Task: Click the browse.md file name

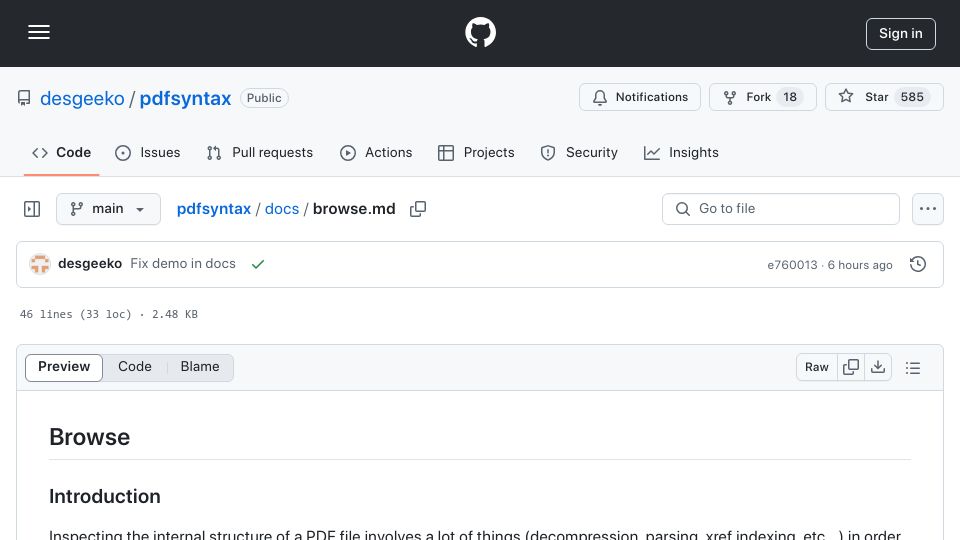Action: click(x=354, y=209)
